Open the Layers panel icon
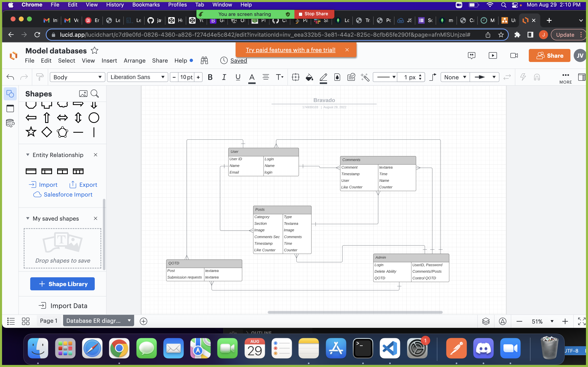The image size is (588, 367). 486,321
